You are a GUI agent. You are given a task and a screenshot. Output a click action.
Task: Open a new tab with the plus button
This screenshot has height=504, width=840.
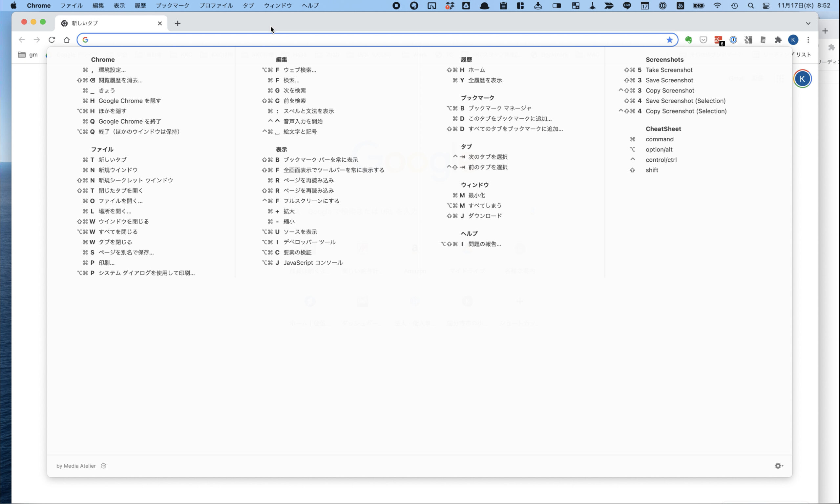(x=178, y=23)
